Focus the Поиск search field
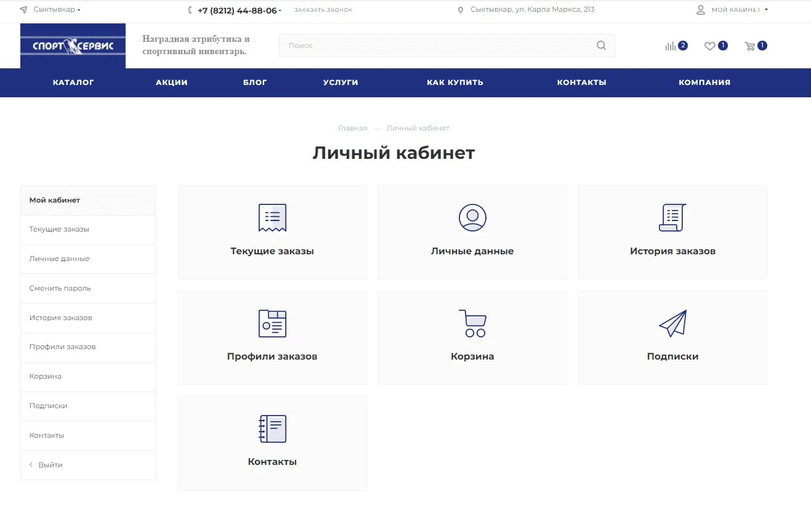The height and width of the screenshot is (532, 811). tap(447, 46)
